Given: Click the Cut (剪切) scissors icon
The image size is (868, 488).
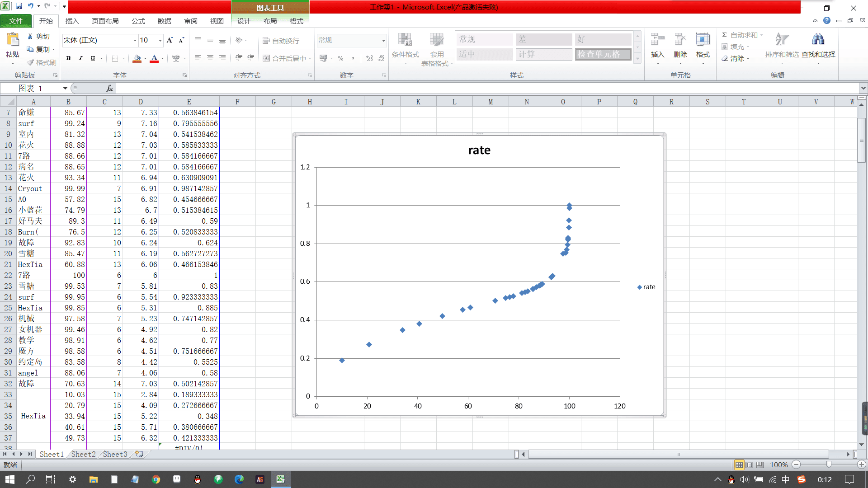Looking at the screenshot, I should [30, 36].
